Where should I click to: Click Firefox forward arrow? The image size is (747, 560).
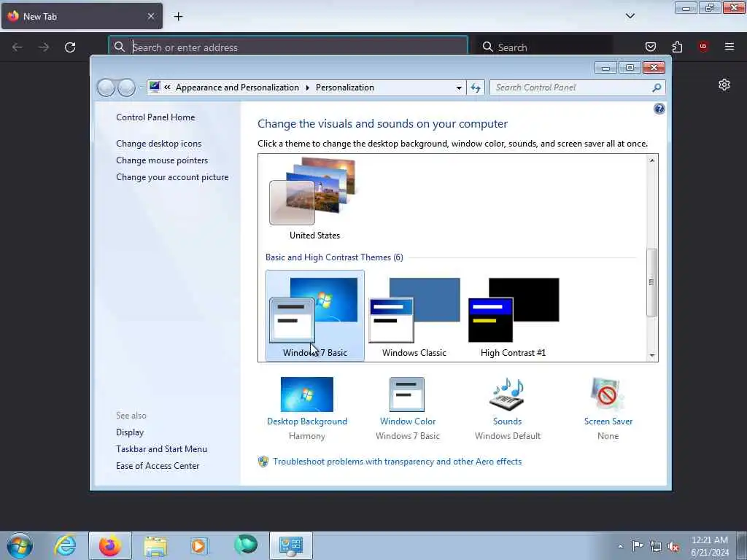coord(44,47)
